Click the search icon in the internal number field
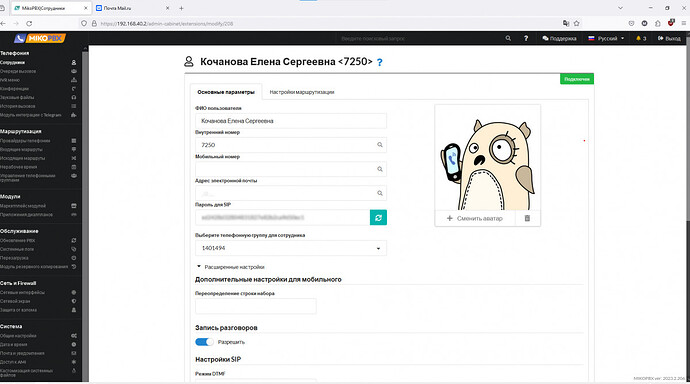This screenshot has height=384, width=690. coord(380,145)
